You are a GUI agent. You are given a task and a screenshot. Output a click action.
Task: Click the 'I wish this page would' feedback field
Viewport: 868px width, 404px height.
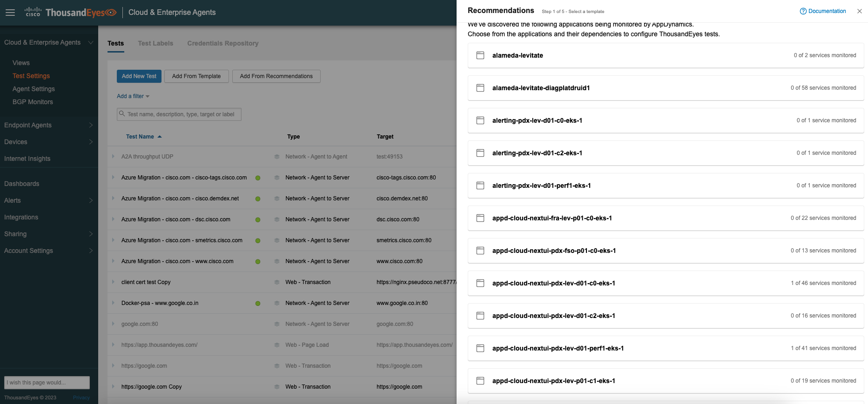(47, 383)
